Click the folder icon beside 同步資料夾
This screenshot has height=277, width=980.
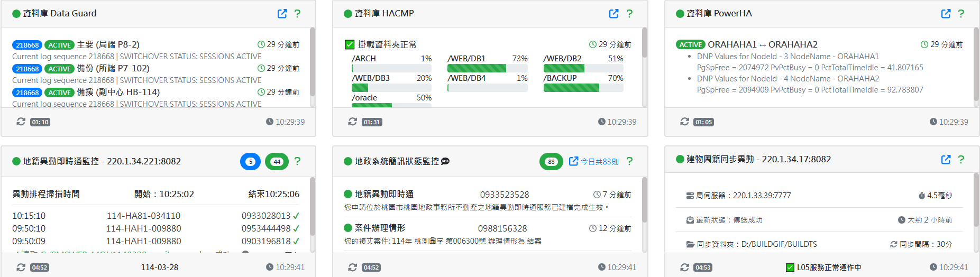[x=690, y=244]
